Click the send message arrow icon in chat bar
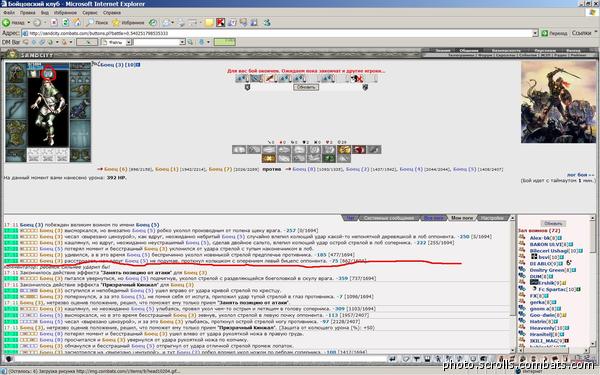The image size is (600, 375). click(392, 359)
